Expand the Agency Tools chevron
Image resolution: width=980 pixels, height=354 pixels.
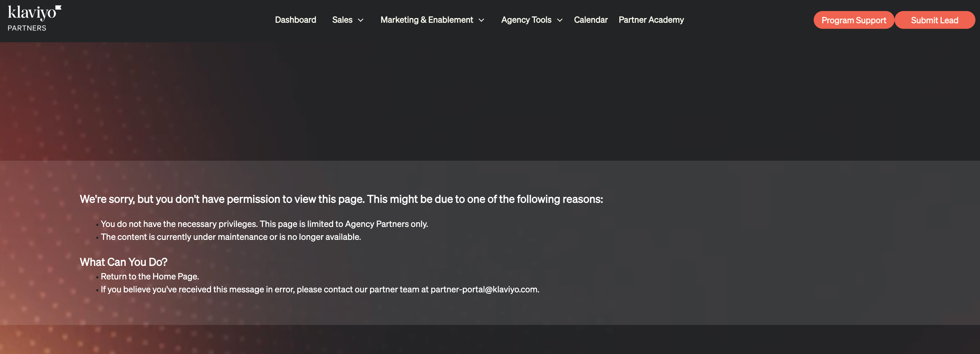pos(560,20)
